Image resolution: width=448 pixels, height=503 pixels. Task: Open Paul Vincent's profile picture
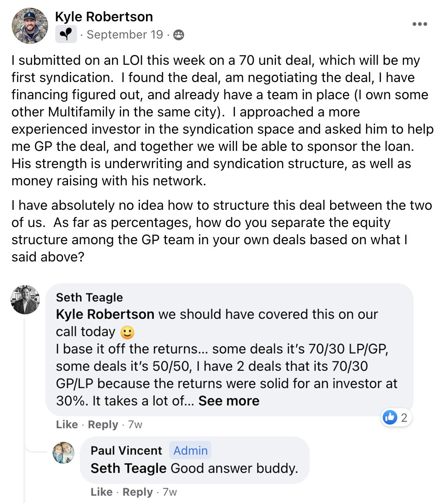click(x=63, y=452)
